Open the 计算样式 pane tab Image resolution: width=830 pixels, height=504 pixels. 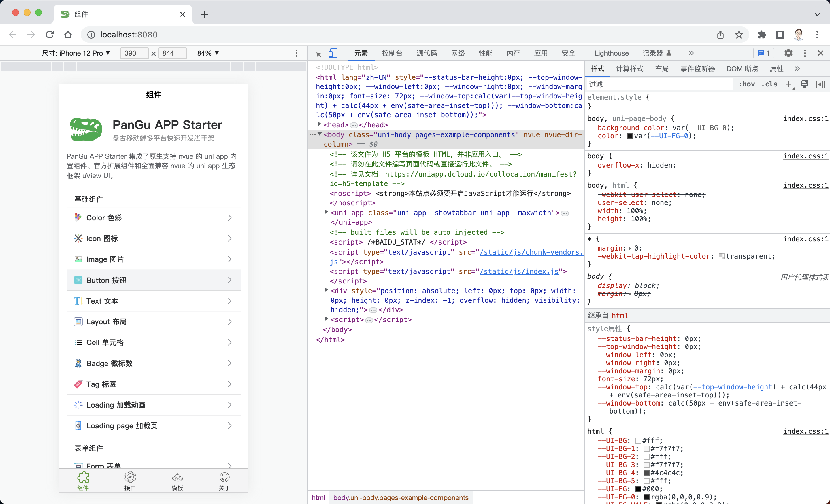click(x=629, y=69)
